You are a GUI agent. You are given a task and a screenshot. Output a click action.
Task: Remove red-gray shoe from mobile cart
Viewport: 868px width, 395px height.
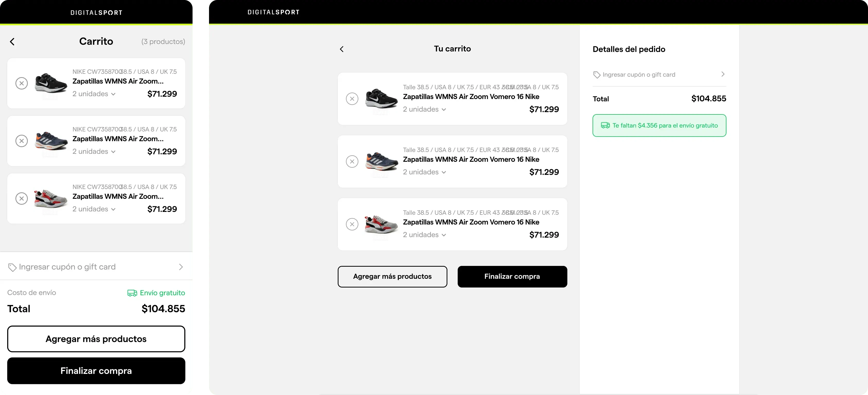point(22,198)
